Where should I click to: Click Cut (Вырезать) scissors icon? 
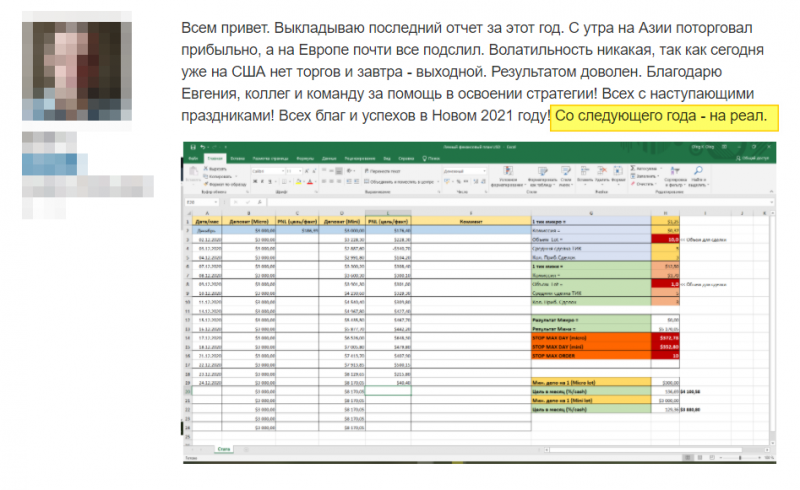[216, 168]
